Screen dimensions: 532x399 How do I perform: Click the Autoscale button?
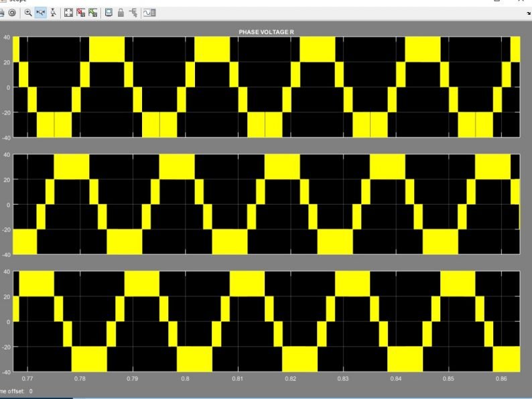tap(68, 13)
